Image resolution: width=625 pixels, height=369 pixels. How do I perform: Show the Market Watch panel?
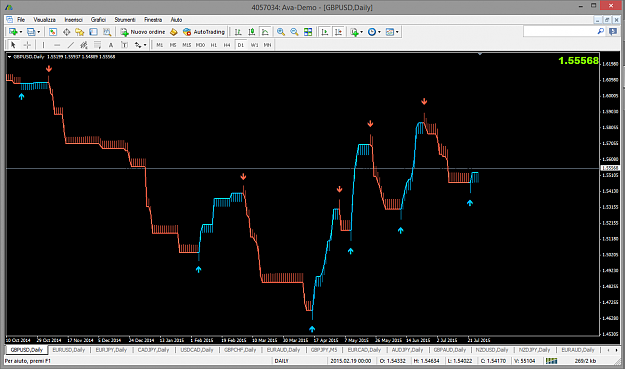[x=53, y=32]
